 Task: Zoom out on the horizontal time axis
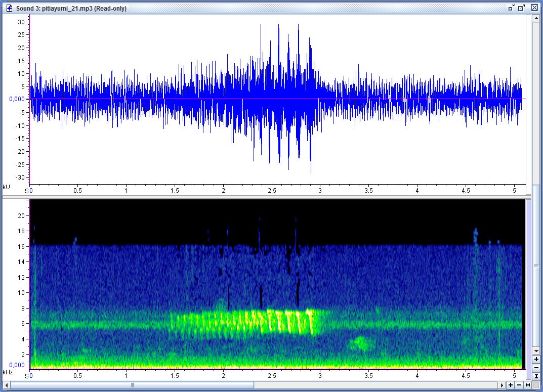pos(519,385)
